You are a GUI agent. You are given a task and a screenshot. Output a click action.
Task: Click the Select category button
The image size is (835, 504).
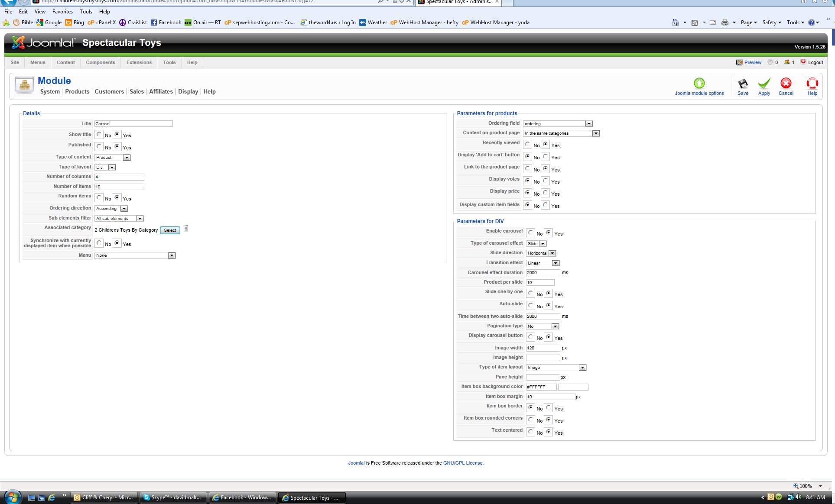pos(170,230)
